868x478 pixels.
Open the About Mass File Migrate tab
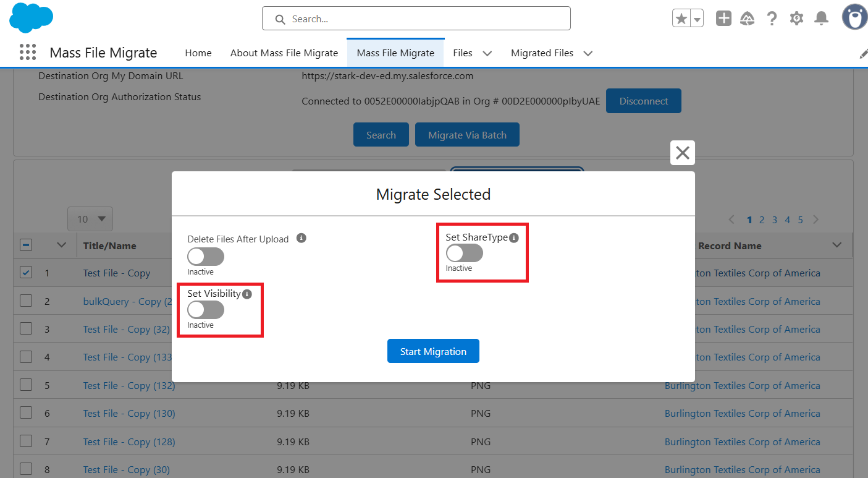[x=284, y=53]
